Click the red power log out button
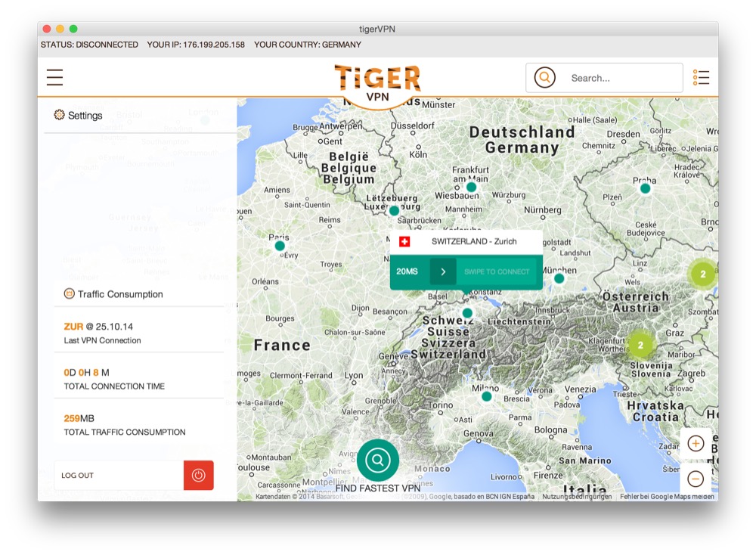This screenshot has height=555, width=756. [198, 476]
